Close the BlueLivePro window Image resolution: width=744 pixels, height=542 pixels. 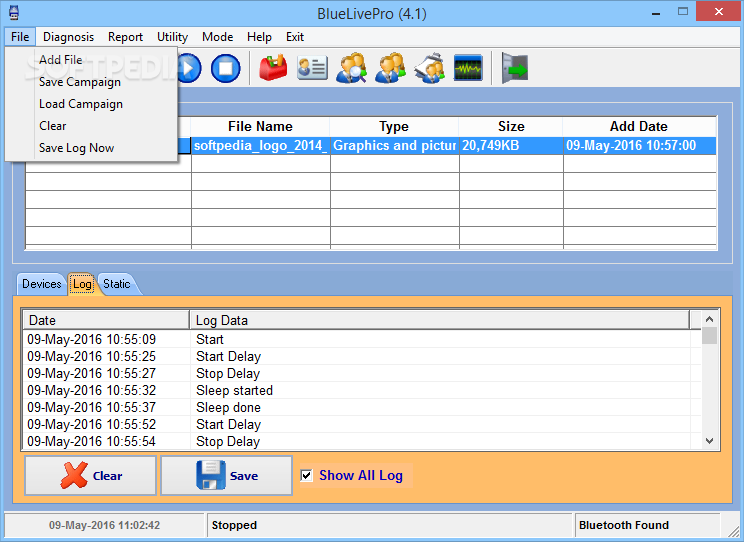(x=719, y=11)
